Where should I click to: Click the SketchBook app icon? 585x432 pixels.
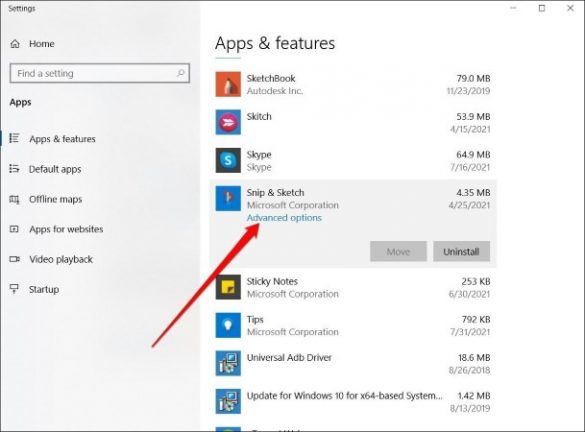point(228,84)
